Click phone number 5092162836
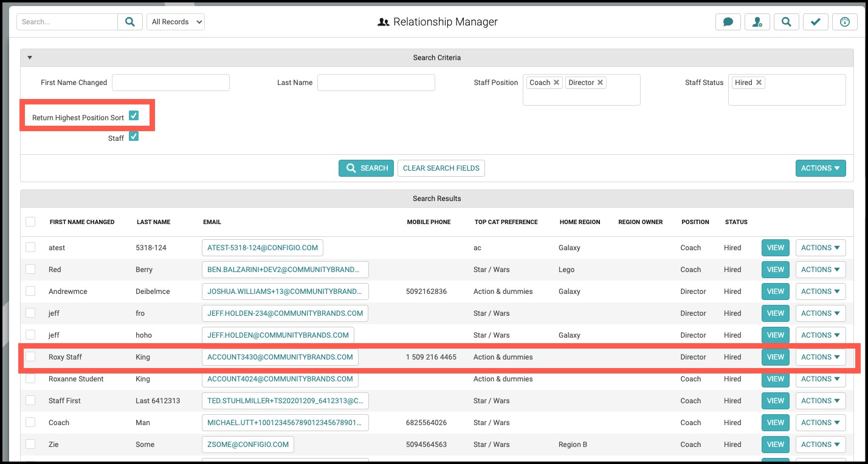The height and width of the screenshot is (464, 868). 426,292
